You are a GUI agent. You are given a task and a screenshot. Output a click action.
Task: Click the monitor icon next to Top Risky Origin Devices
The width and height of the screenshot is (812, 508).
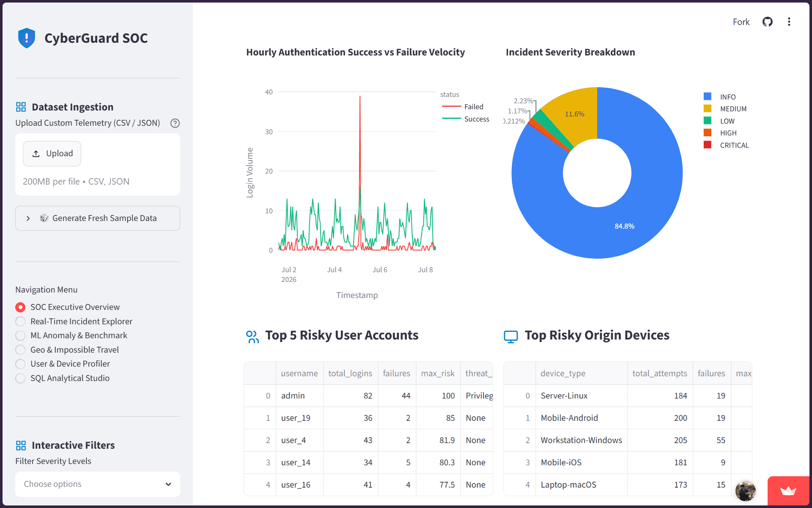(511, 337)
